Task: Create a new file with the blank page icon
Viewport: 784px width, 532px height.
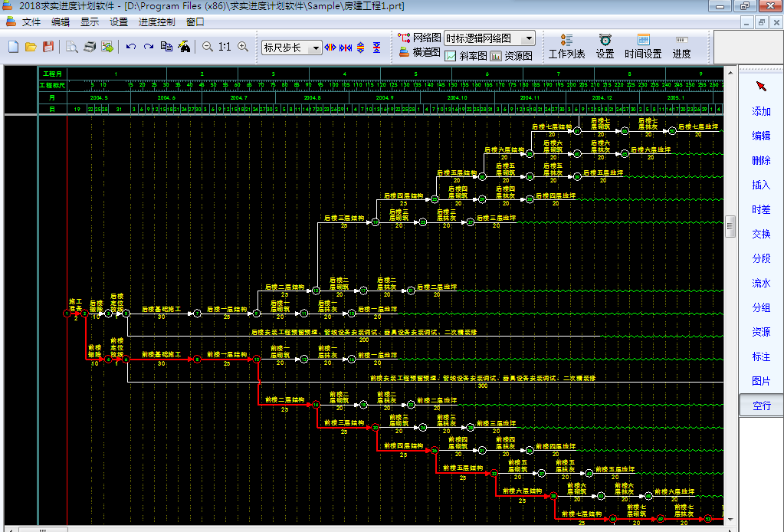Action: pos(14,47)
